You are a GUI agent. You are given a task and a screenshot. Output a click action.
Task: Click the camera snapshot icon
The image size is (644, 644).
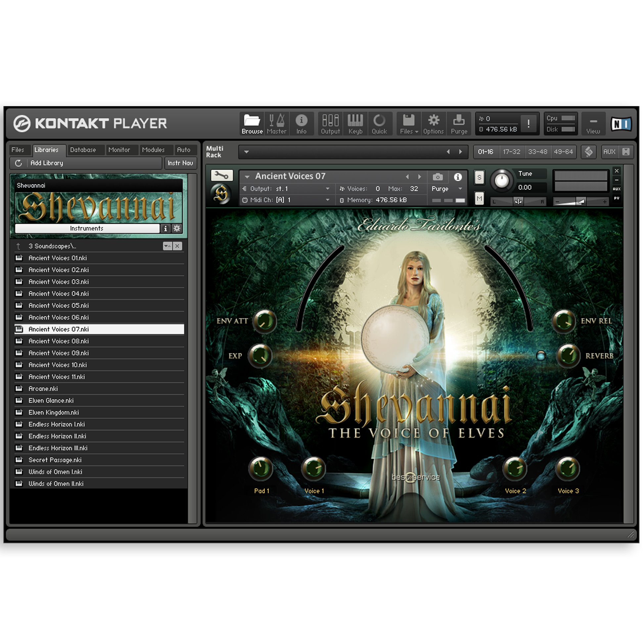(x=438, y=177)
